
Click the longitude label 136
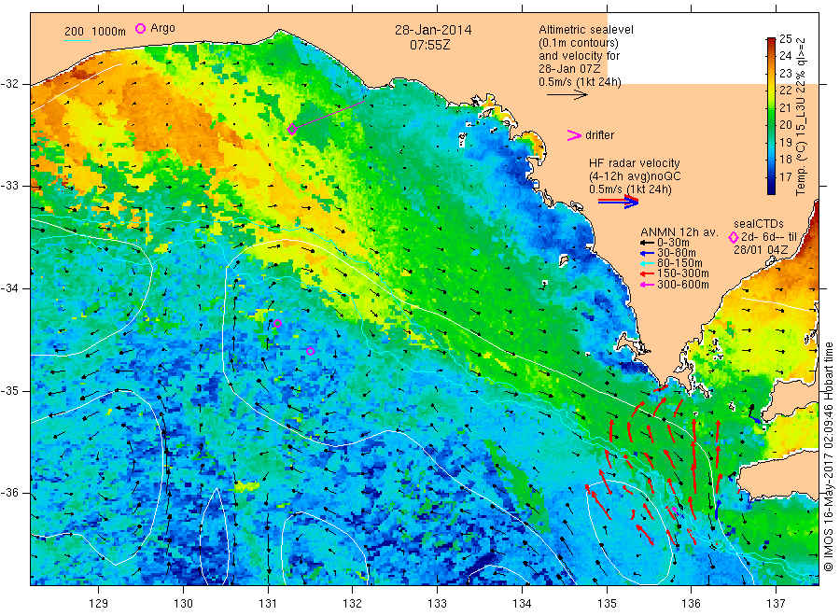tap(691, 604)
